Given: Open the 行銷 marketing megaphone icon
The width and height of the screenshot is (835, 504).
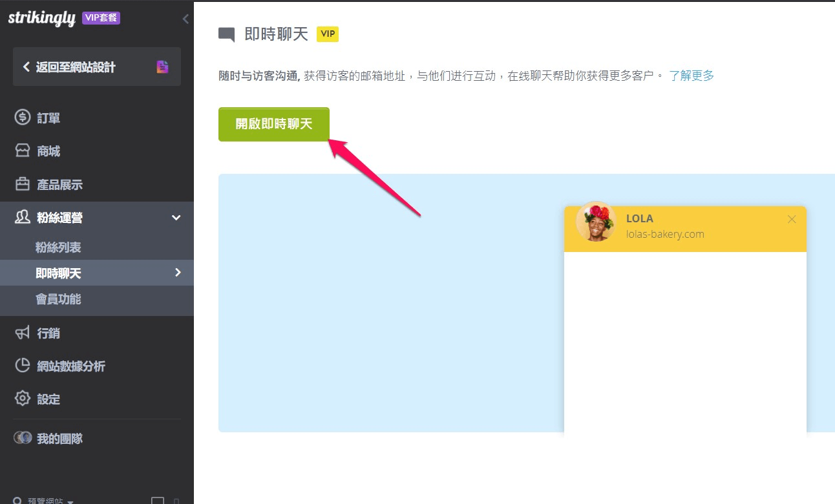Looking at the screenshot, I should click(23, 333).
